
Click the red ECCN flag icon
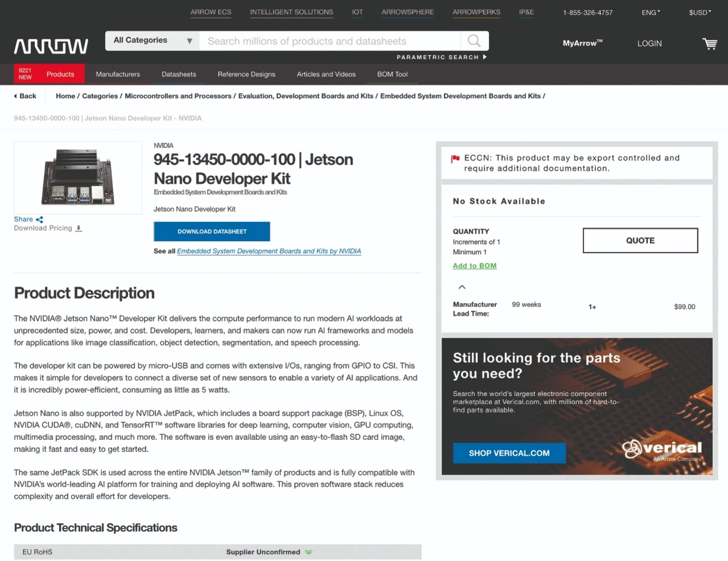455,159
